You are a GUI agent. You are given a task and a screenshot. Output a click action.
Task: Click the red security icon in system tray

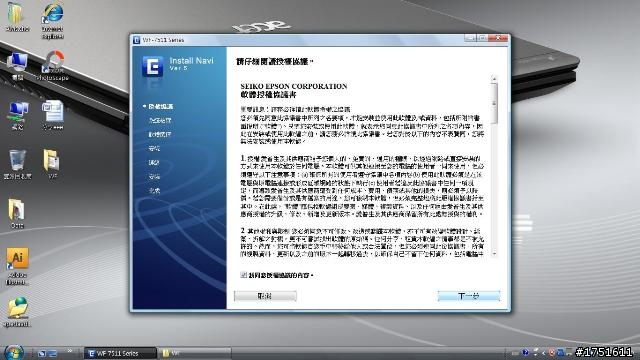tap(552, 352)
